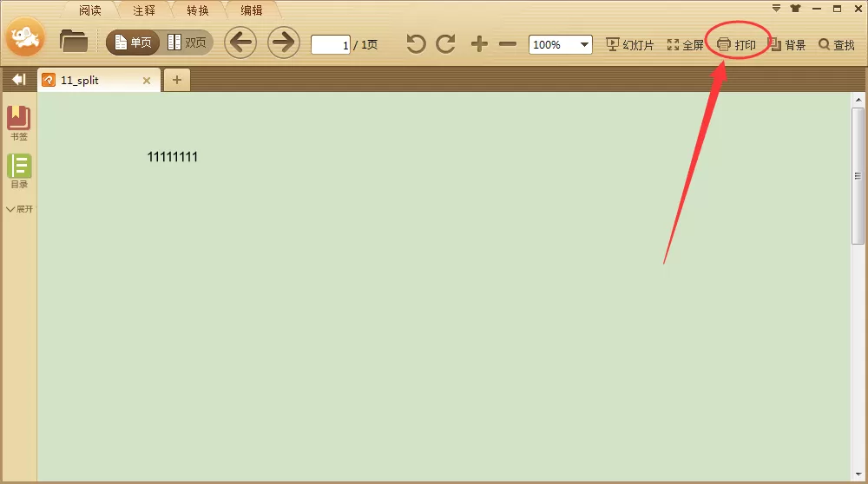Switch to single page view 单页
The image size is (868, 484).
coord(133,43)
